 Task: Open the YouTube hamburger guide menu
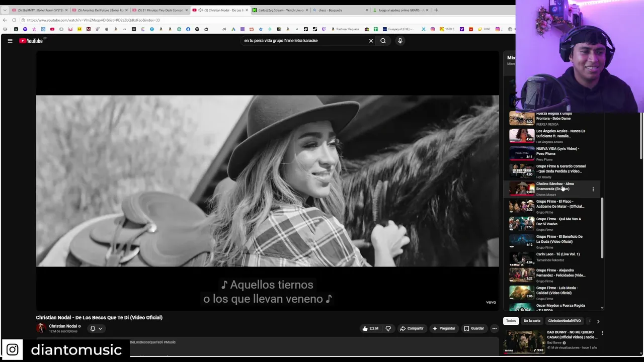10,41
